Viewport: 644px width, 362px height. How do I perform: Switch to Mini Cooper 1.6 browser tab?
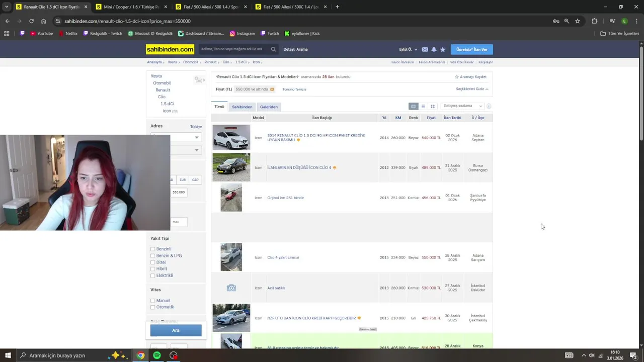pos(131,7)
